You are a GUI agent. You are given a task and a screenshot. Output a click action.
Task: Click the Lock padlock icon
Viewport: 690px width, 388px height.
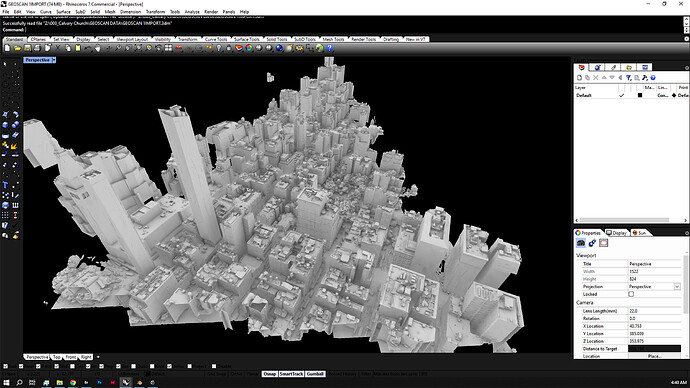click(228, 48)
